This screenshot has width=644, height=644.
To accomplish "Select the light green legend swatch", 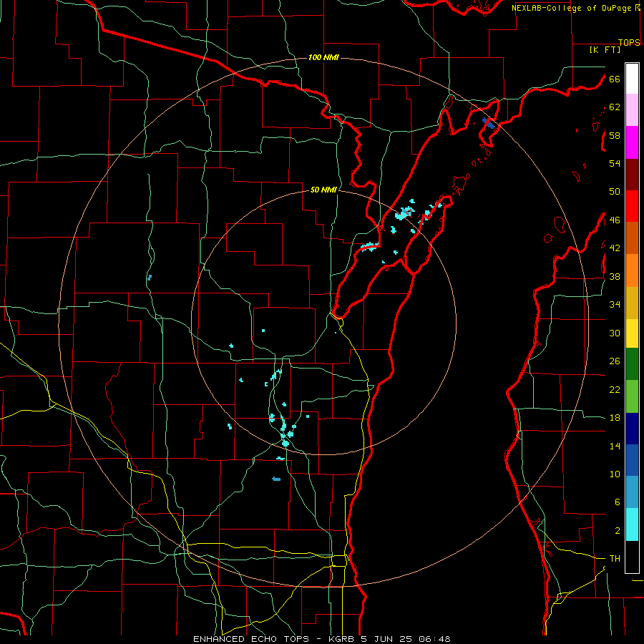I will [632, 396].
